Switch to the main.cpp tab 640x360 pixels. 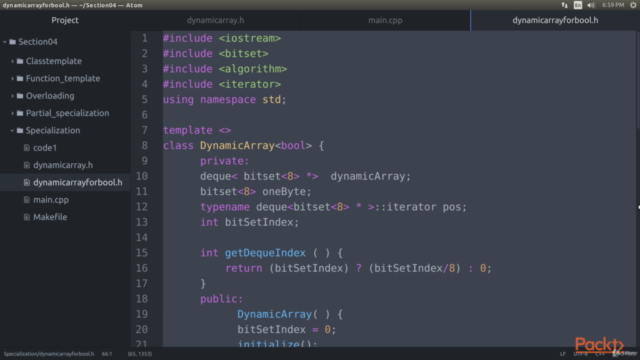385,20
